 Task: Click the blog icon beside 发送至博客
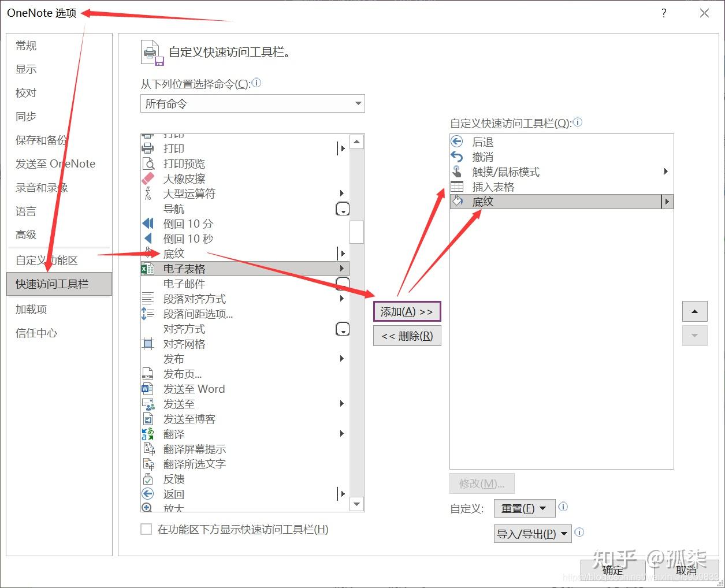coord(148,419)
